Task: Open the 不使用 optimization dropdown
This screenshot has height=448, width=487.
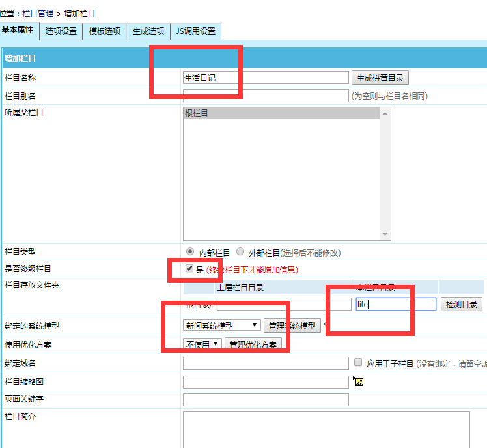Action: coord(202,344)
